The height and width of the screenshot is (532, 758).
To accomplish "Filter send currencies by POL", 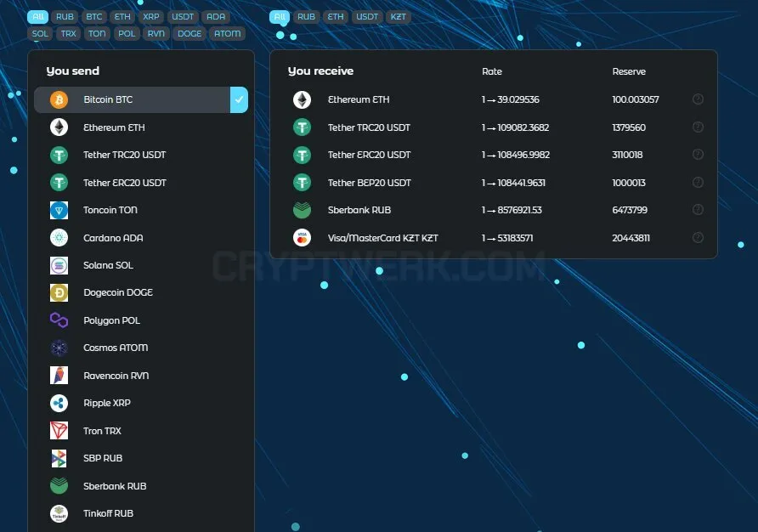I will (127, 33).
